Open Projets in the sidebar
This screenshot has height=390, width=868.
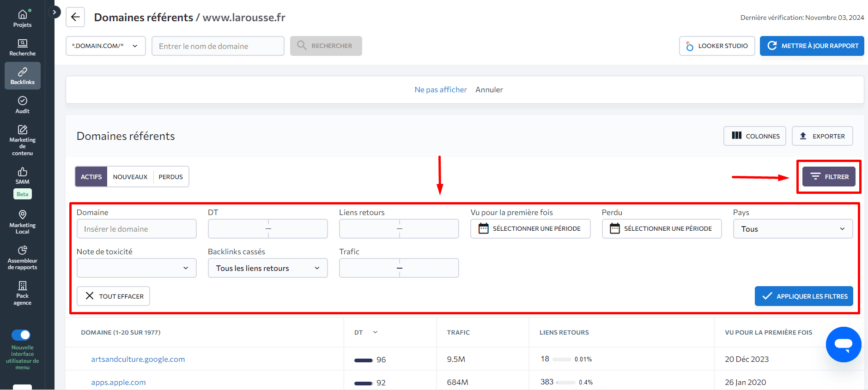pyautogui.click(x=22, y=18)
